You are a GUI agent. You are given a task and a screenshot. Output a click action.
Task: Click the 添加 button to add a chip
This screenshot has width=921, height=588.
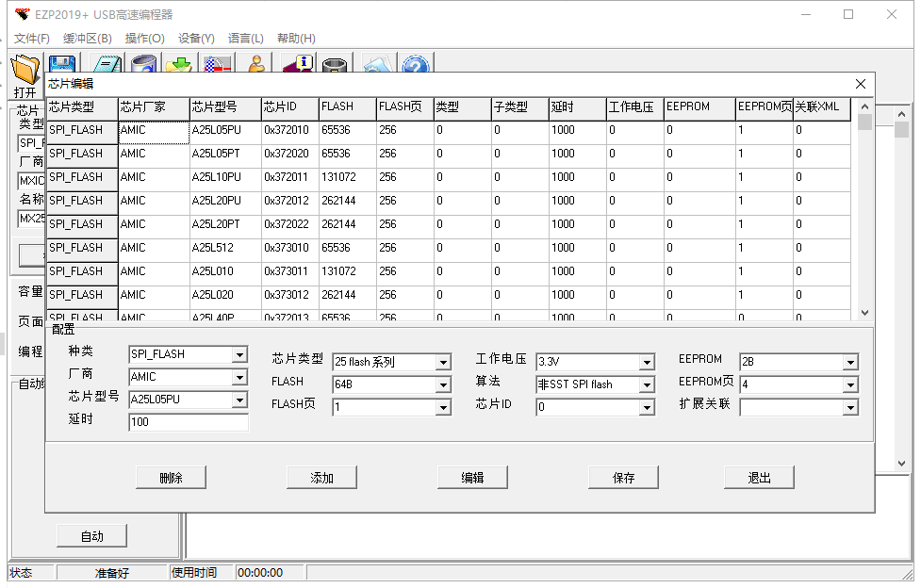click(321, 477)
